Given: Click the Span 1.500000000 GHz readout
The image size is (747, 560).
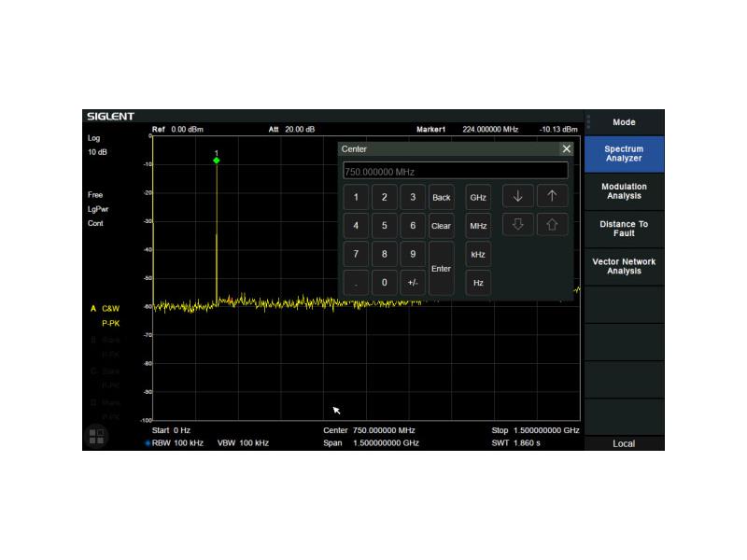Looking at the screenshot, I should tap(371, 443).
